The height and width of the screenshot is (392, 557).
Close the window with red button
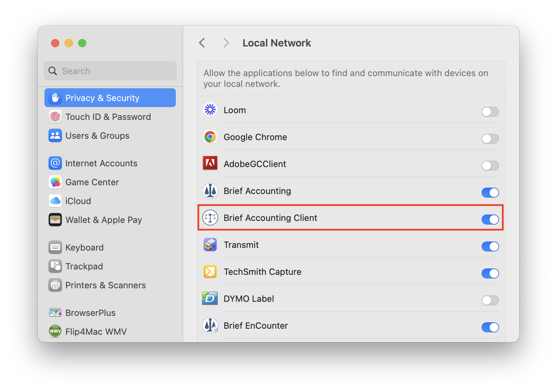tap(55, 43)
